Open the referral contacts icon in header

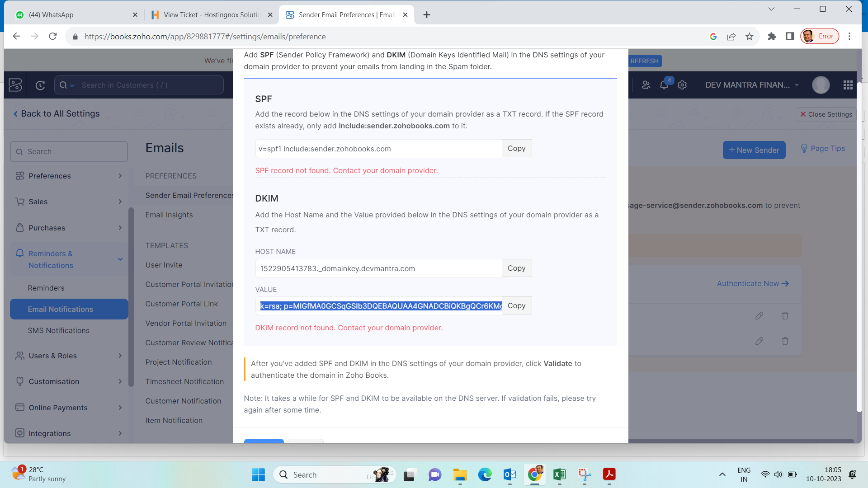pos(646,85)
